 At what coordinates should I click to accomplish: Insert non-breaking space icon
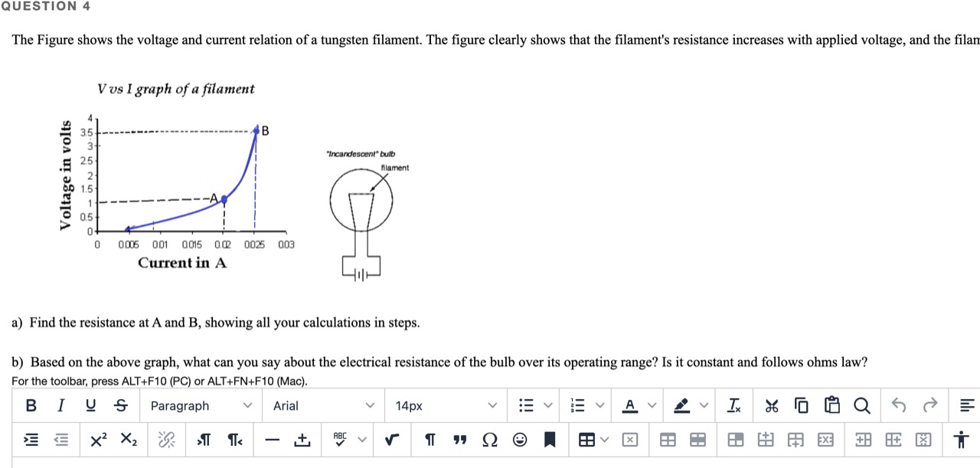(302, 440)
